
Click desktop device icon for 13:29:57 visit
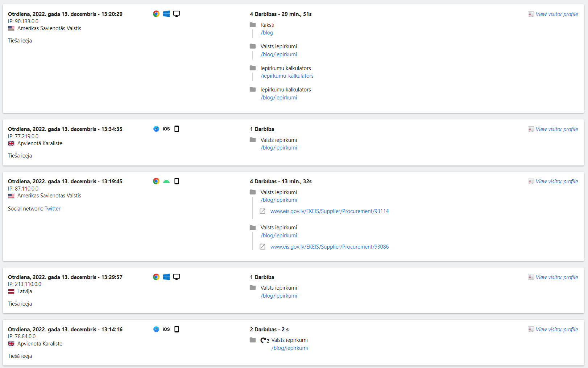pos(177,277)
